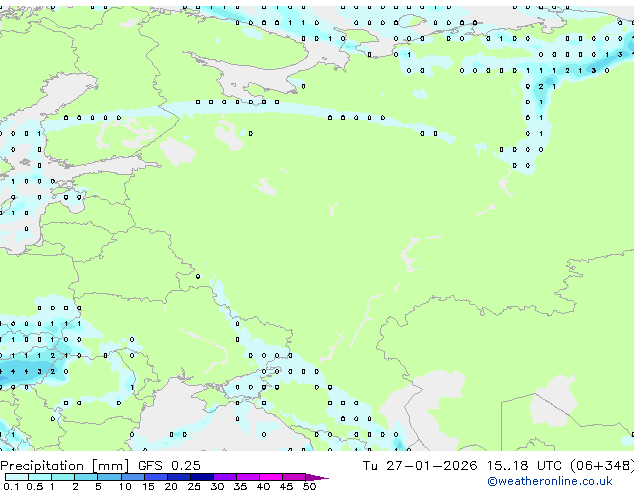Click the 0.1 to 0.5 mm legend swatch
Screen dimensions: 634x490
[x=17, y=477]
